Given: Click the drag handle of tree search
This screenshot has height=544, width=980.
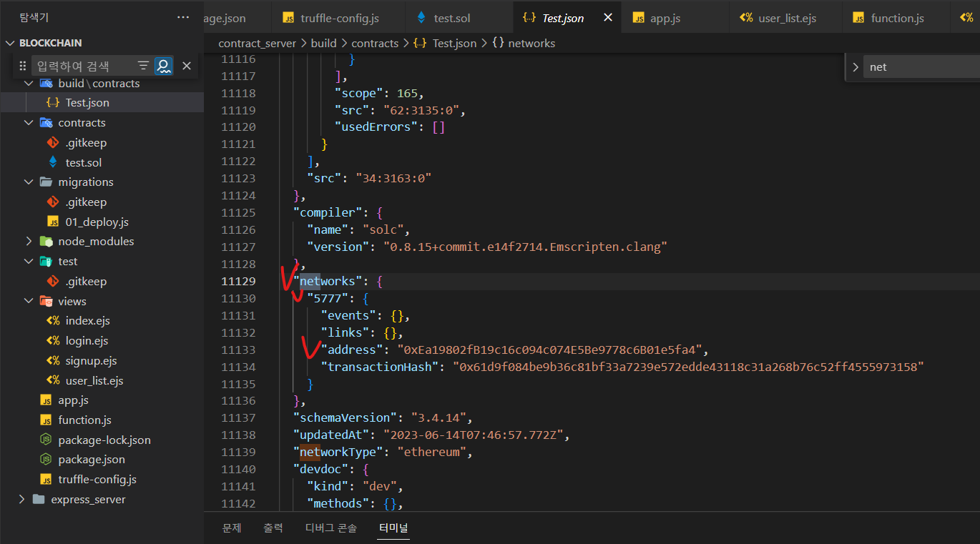Looking at the screenshot, I should tap(23, 66).
